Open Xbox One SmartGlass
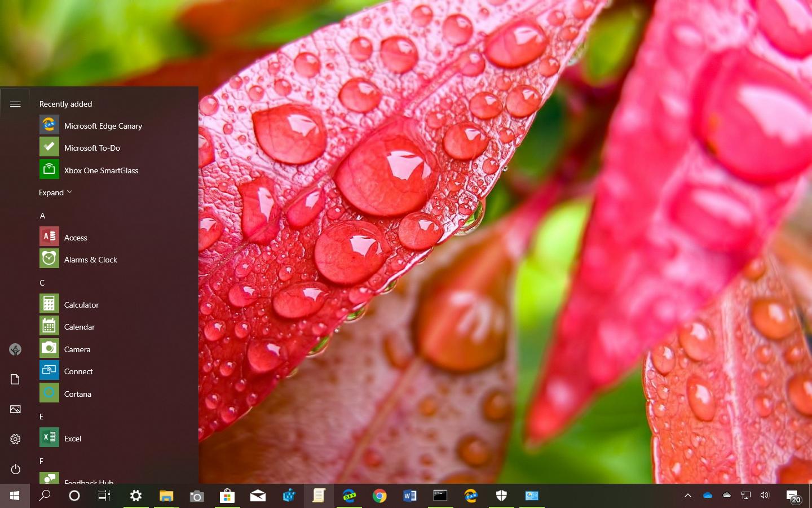 tap(101, 170)
